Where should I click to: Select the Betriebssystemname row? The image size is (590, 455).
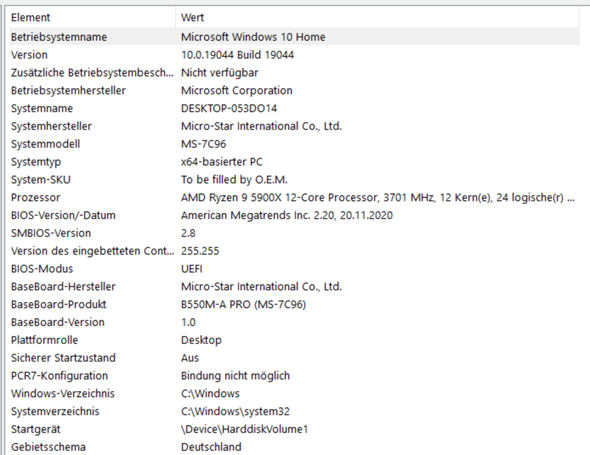[x=294, y=37]
